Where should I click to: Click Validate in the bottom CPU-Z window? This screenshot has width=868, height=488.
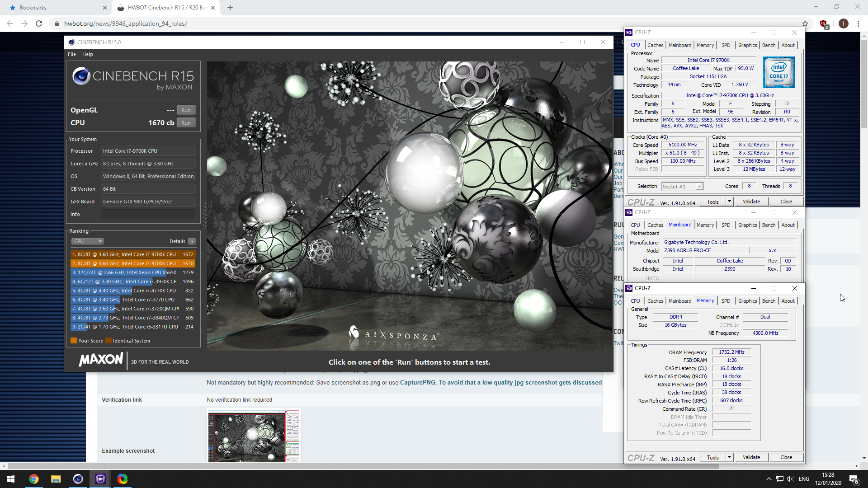tap(751, 458)
